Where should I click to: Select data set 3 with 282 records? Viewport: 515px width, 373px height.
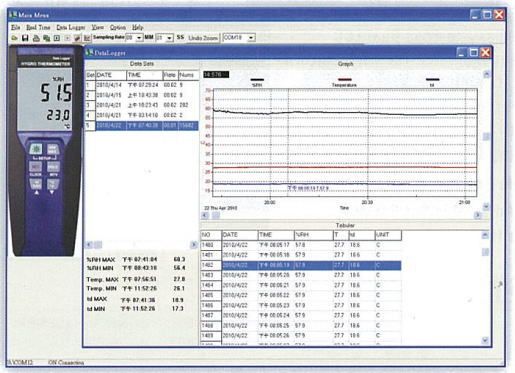(x=142, y=105)
